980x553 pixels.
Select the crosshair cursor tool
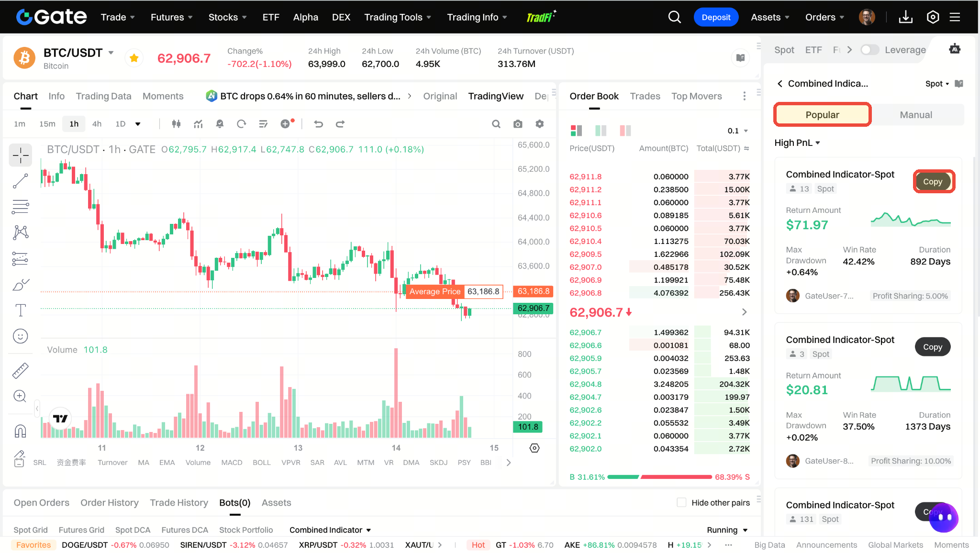coord(21,155)
